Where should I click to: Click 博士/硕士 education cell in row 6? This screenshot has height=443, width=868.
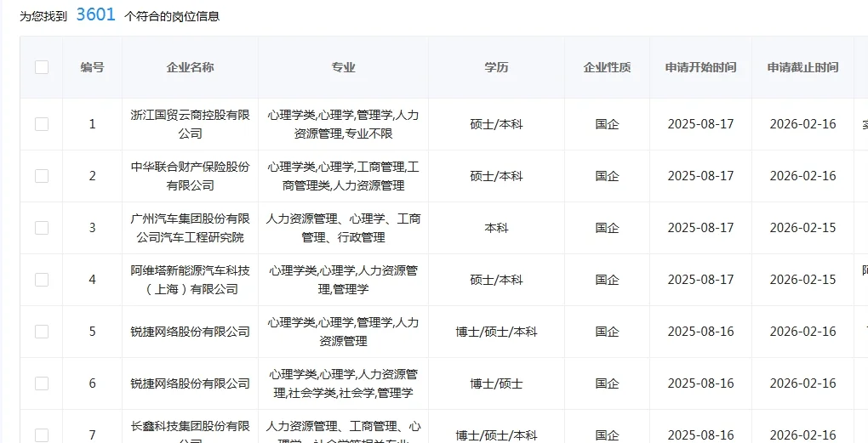pos(496,383)
